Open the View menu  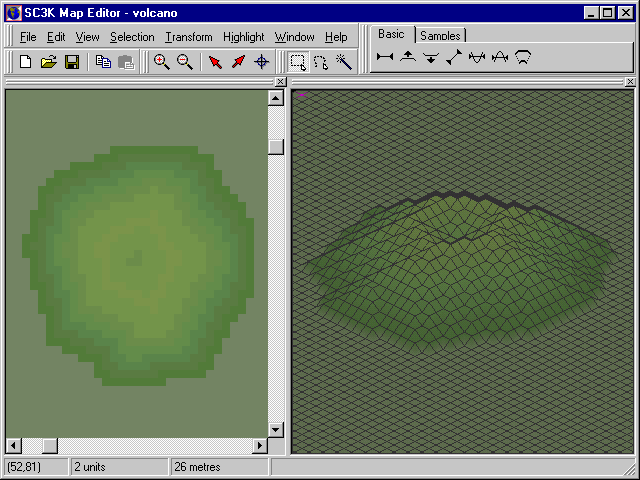pyautogui.click(x=87, y=37)
